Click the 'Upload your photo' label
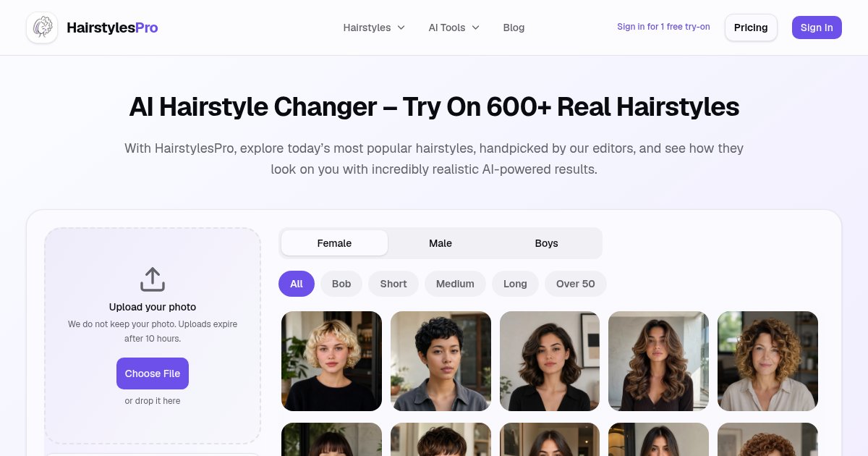 pos(153,307)
